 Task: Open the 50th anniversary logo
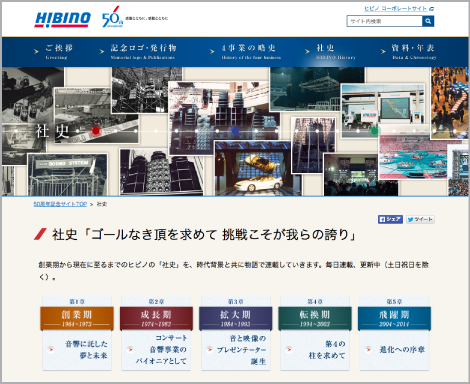[x=112, y=17]
